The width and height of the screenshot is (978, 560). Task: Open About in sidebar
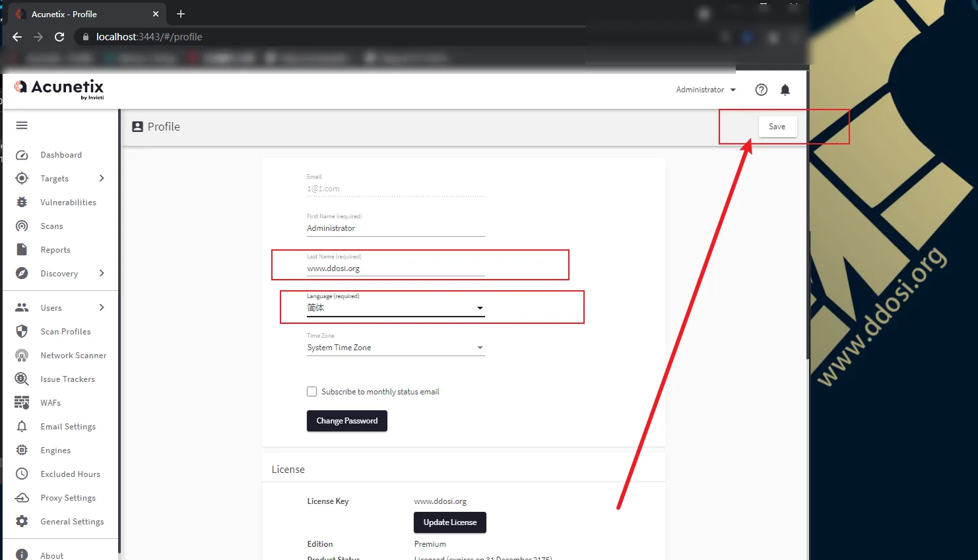click(x=52, y=556)
